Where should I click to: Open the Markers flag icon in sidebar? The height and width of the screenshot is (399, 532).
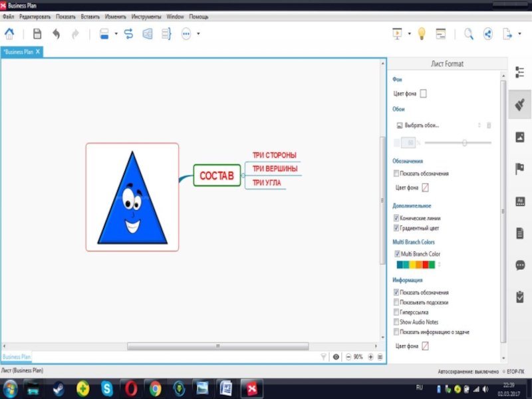[x=520, y=169]
